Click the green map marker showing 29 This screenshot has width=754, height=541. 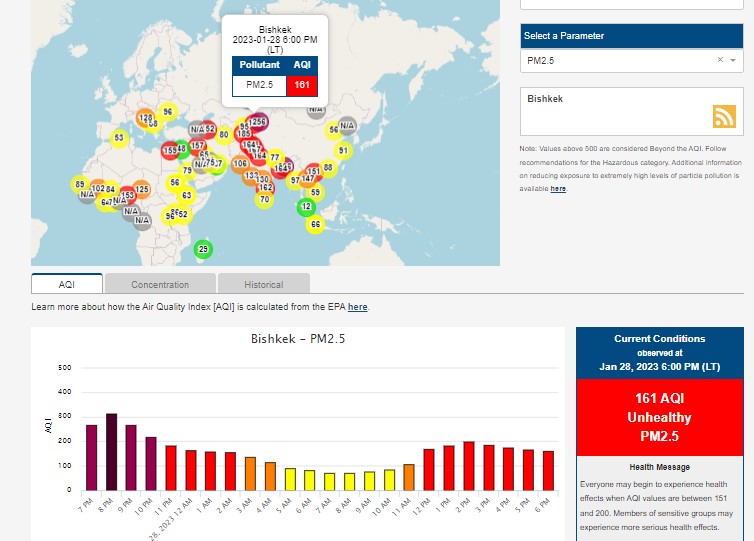point(203,249)
